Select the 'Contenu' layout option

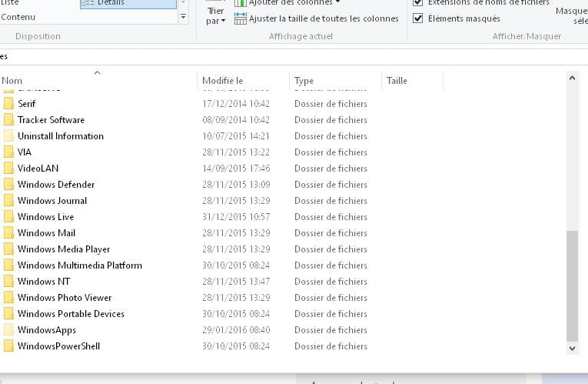(18, 17)
